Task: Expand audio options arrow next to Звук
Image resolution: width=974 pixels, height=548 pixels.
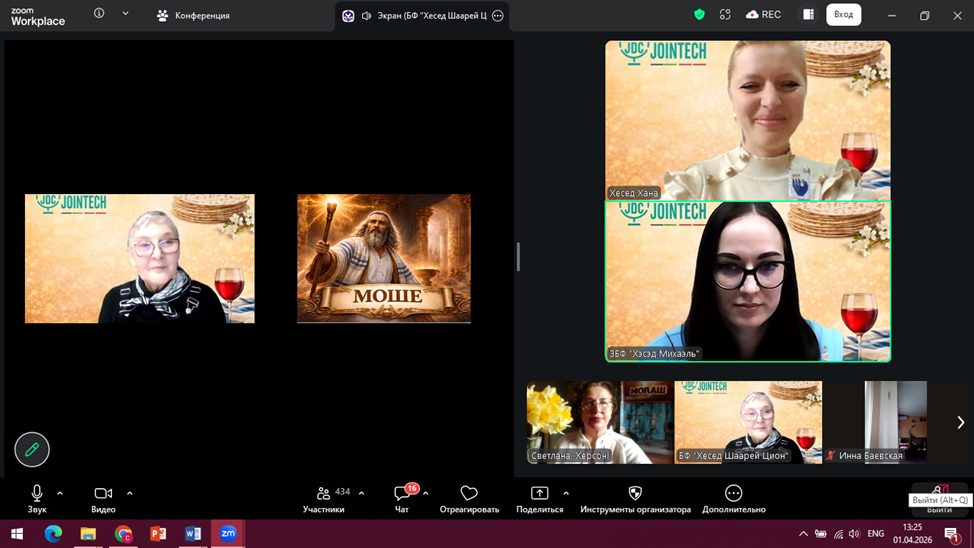Action: tap(60, 493)
